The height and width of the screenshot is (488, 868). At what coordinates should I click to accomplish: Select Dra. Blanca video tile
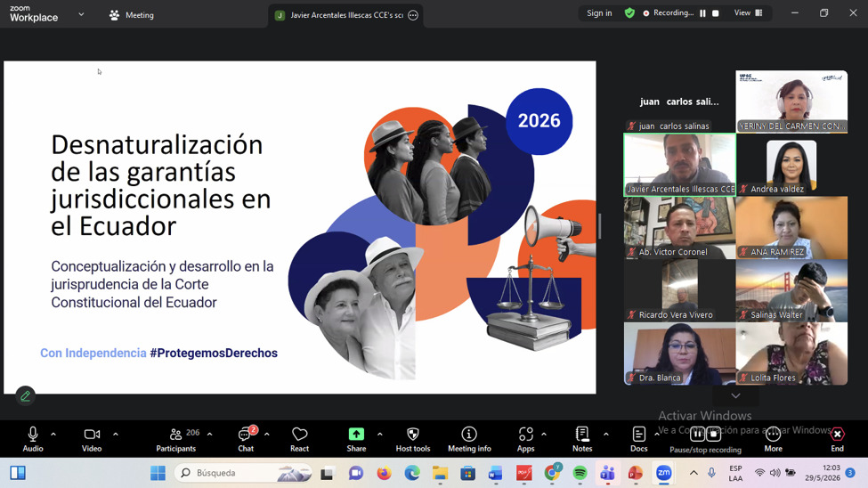680,354
